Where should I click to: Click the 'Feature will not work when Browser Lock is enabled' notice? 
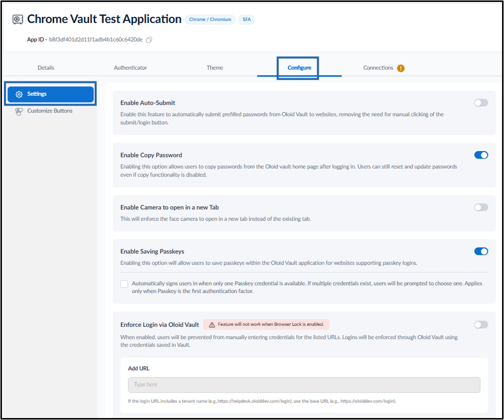[266, 324]
